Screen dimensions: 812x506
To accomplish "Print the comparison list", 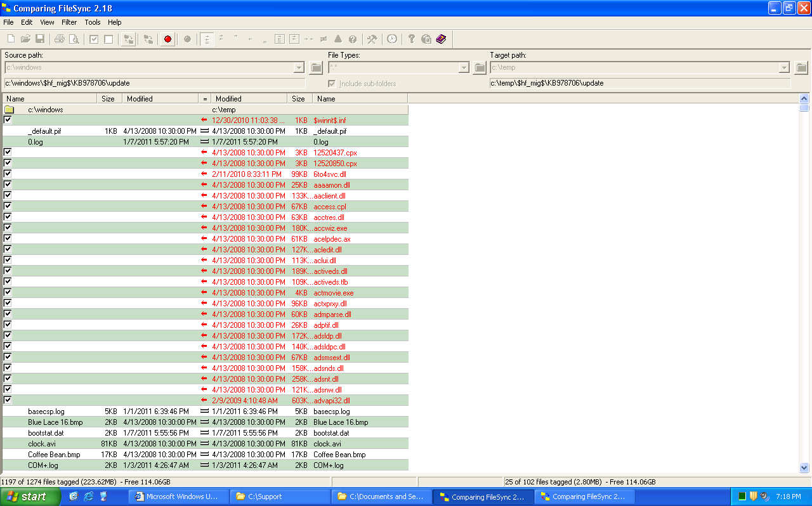I will click(x=60, y=39).
